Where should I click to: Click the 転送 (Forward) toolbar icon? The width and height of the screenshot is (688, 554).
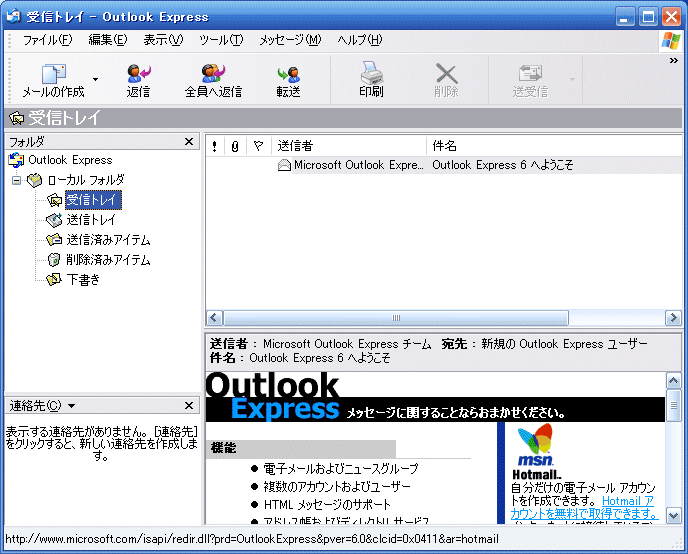tap(288, 74)
